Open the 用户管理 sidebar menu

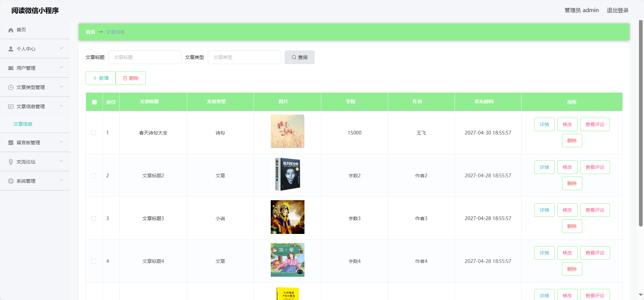click(35, 68)
